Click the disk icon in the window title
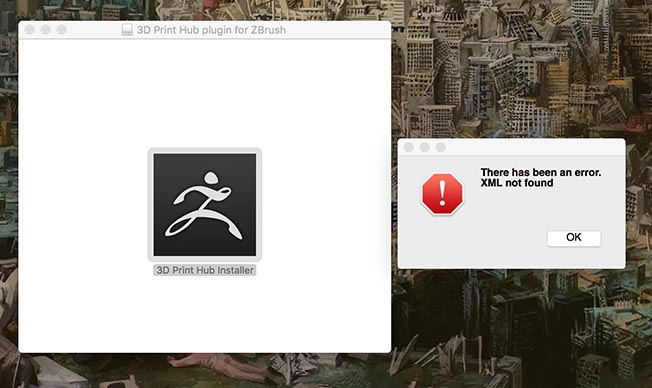 point(127,30)
